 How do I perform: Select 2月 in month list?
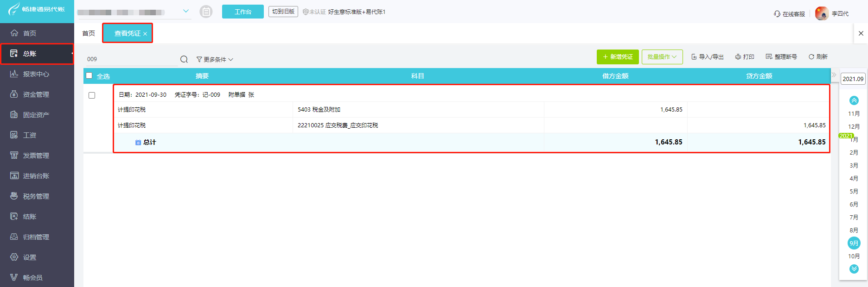(x=854, y=153)
